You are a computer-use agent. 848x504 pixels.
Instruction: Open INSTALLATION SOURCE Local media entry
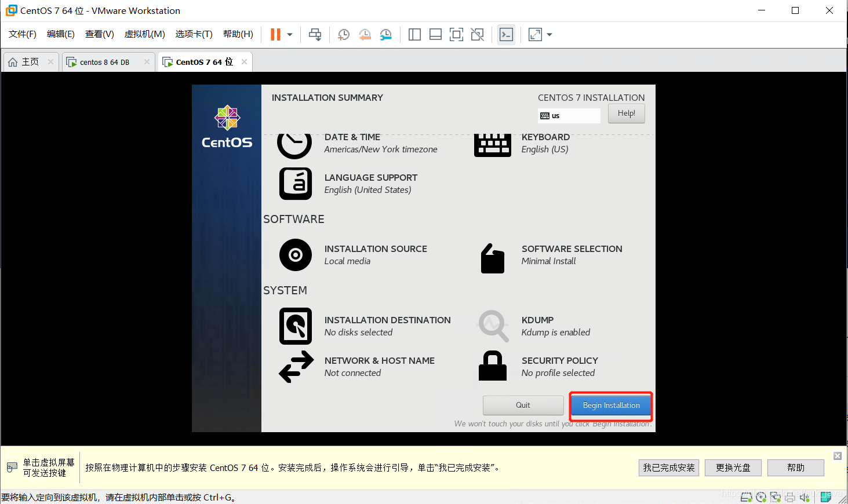(x=376, y=255)
